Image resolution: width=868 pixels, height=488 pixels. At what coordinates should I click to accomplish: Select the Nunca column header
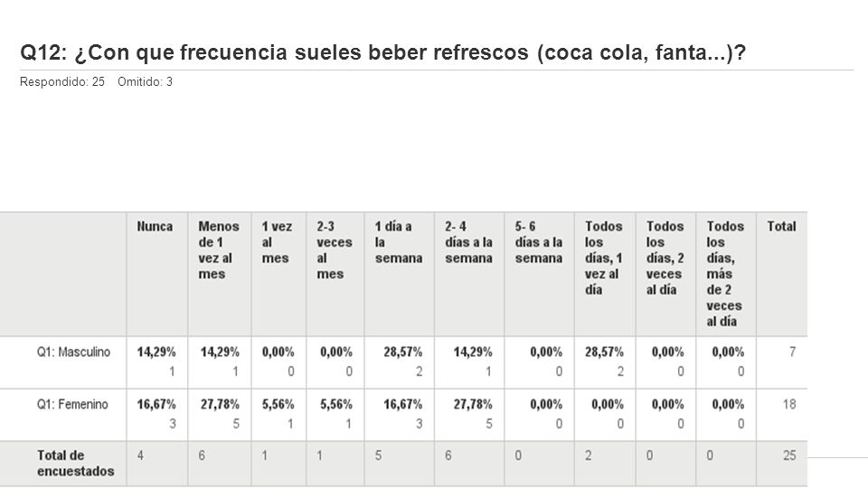155,226
